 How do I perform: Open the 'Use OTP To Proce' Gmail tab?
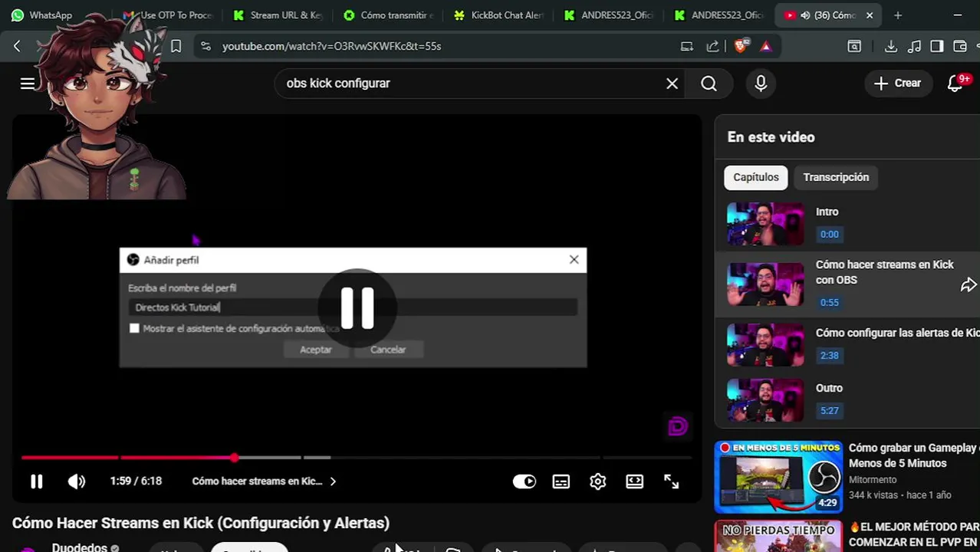(x=167, y=15)
